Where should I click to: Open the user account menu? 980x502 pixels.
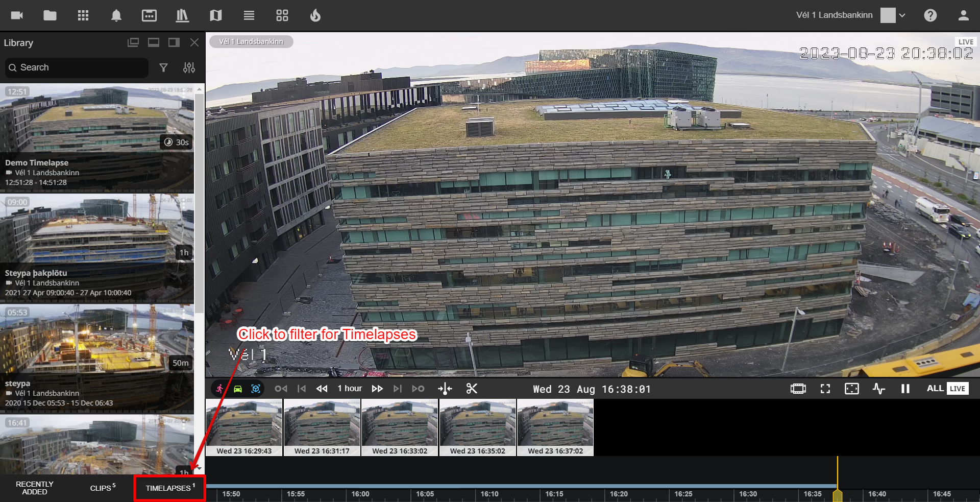pos(963,15)
